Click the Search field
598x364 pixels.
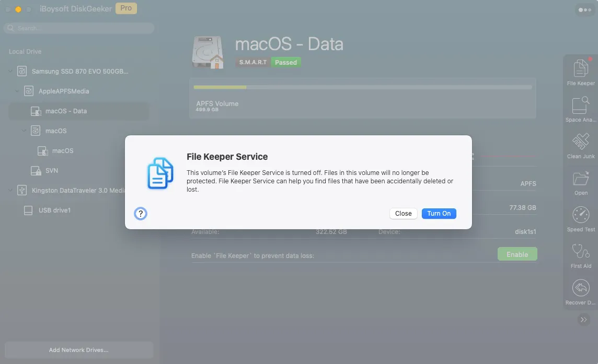(x=79, y=28)
